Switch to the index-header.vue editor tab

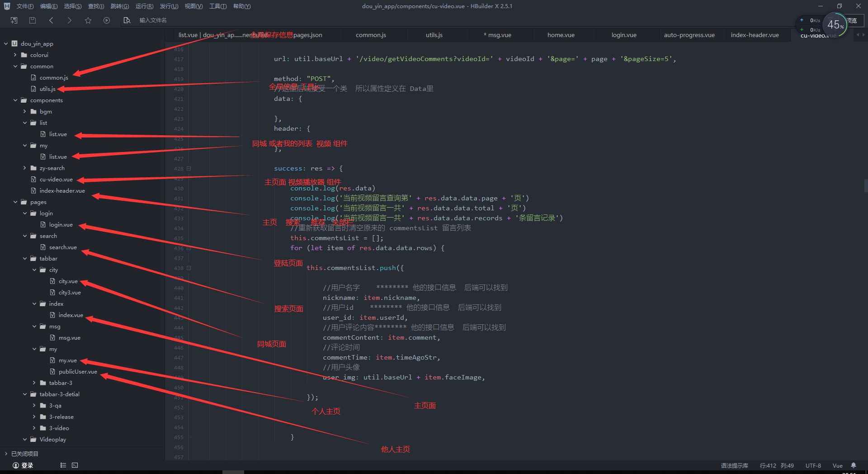click(755, 35)
